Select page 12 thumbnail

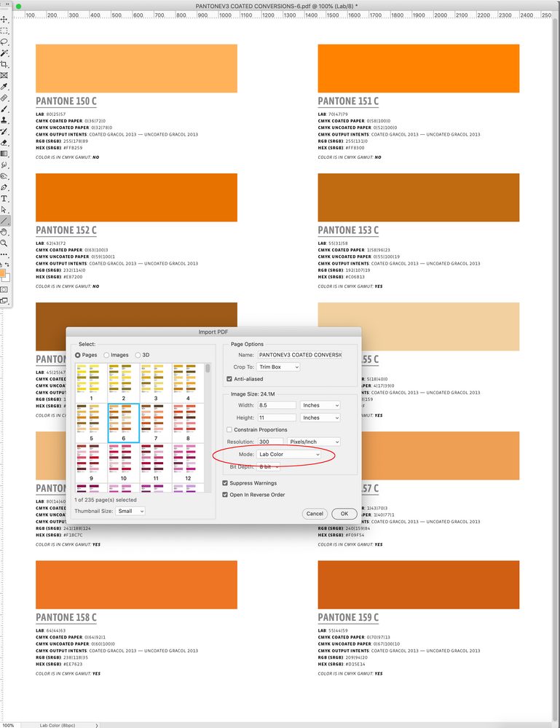point(188,463)
